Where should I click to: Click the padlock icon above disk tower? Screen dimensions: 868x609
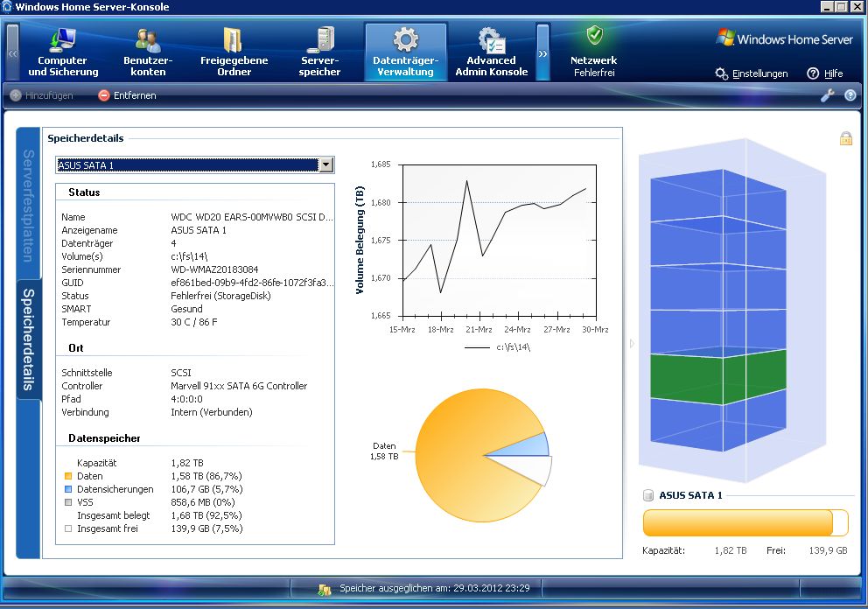pos(846,138)
